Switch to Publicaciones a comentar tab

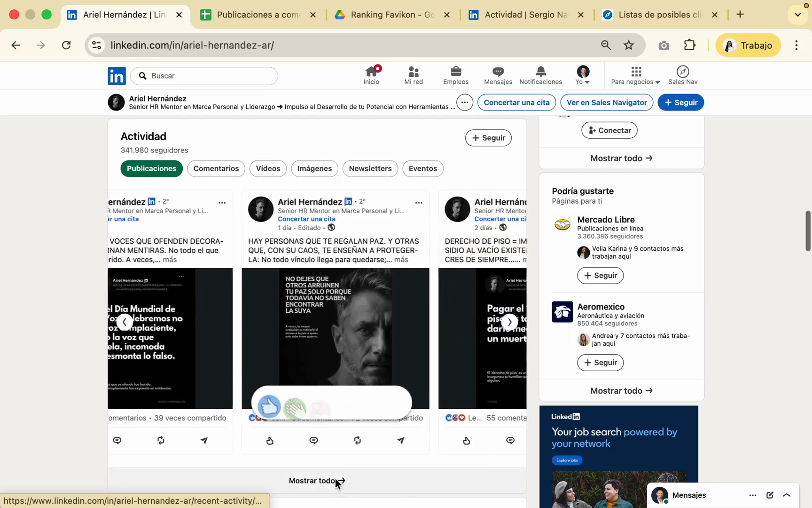258,15
